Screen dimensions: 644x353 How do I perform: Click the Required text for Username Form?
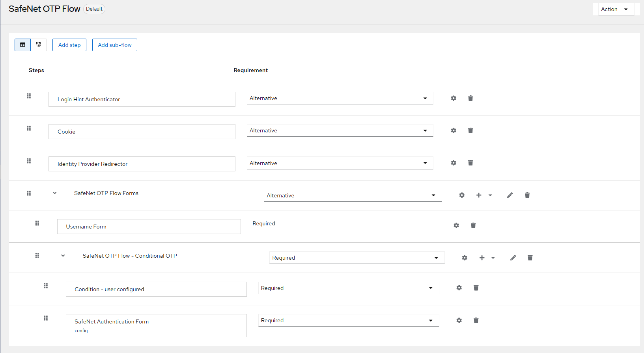tap(264, 223)
